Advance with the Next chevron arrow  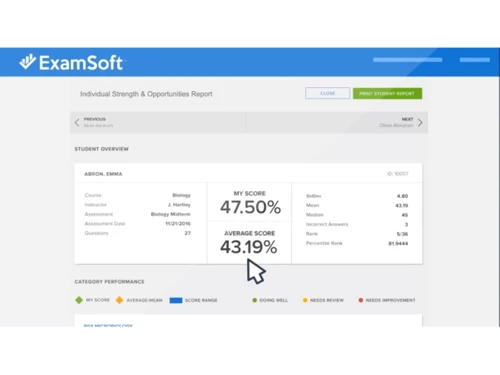tap(420, 123)
